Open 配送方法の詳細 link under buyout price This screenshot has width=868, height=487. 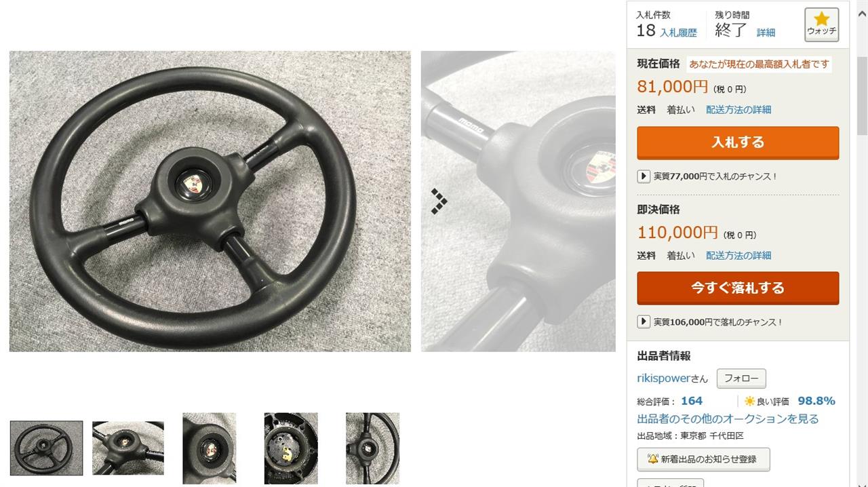(x=738, y=255)
